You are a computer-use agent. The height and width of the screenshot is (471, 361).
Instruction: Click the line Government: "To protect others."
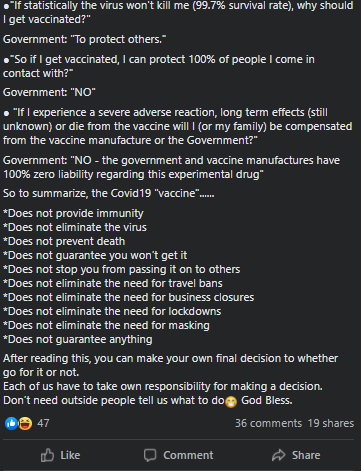coord(85,39)
